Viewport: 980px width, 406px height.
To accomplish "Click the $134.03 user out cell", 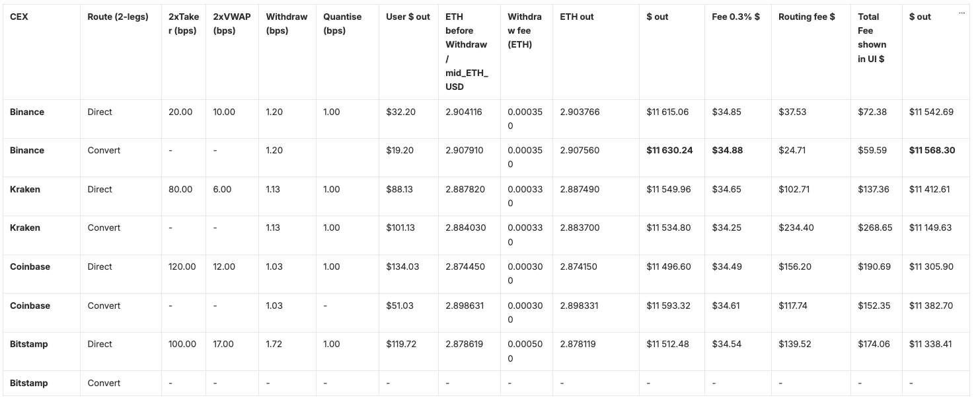I will [x=402, y=266].
